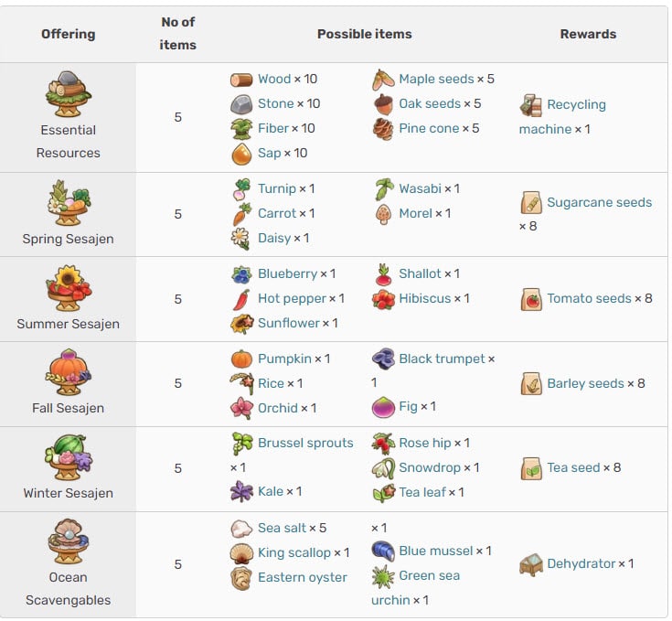
Task: Open the Maple seeds link
Action: coord(436,80)
